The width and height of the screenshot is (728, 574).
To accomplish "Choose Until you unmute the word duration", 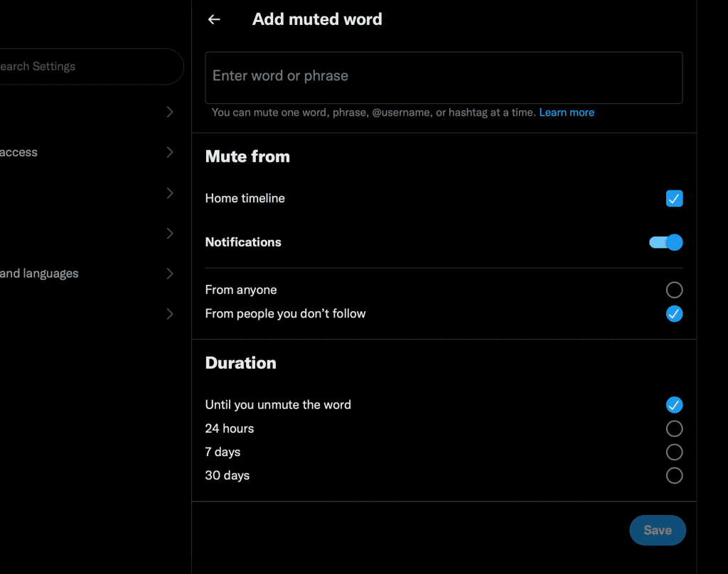I will point(674,405).
